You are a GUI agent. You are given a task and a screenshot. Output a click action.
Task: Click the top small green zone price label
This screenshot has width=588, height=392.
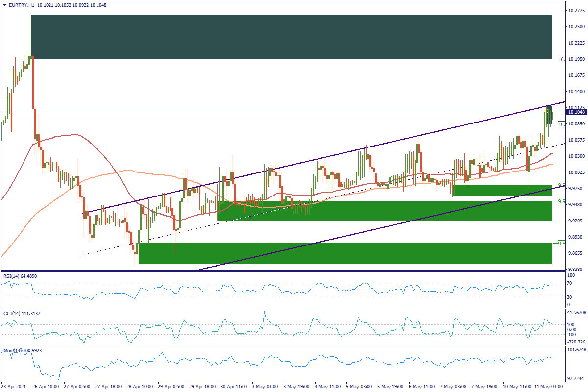[562, 185]
